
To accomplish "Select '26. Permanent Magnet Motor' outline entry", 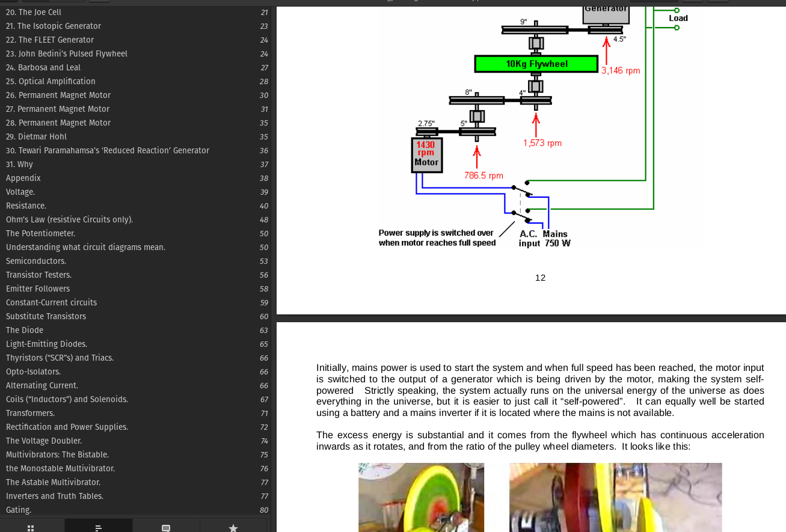I will click(58, 95).
